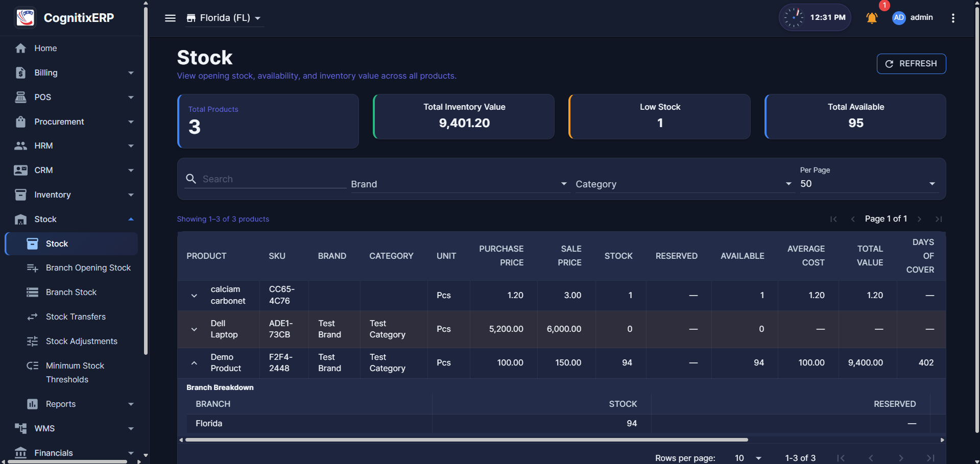The image size is (980, 464).
Task: Open the Florida (FL) branch selector
Action: pos(224,18)
